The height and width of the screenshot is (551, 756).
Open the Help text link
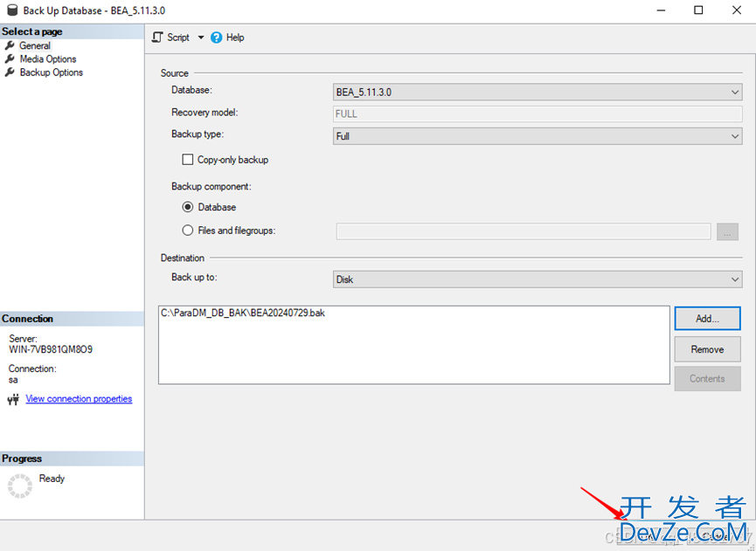[235, 38]
